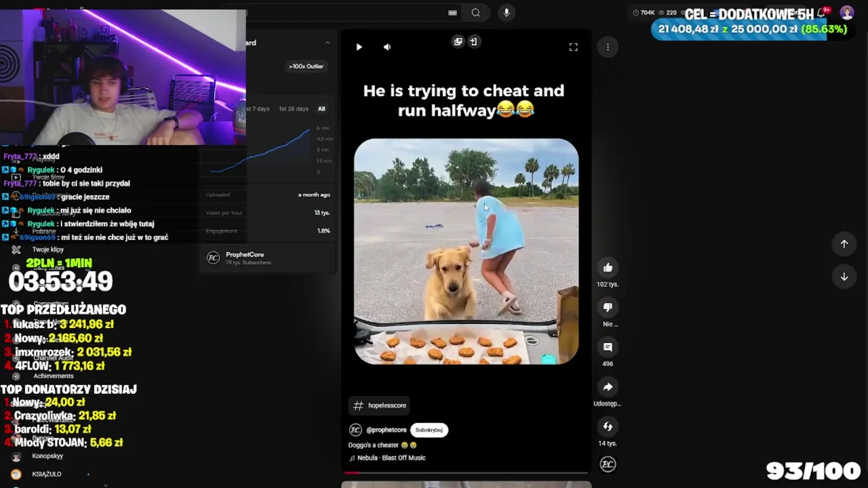Open Konopskyy subscription channel
This screenshot has height=488, width=868.
click(47, 456)
